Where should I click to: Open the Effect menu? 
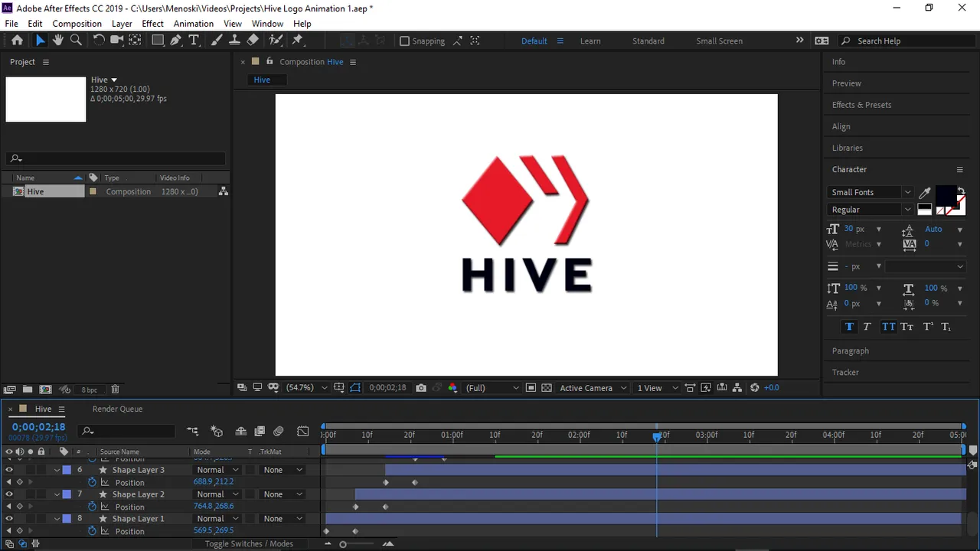point(152,24)
